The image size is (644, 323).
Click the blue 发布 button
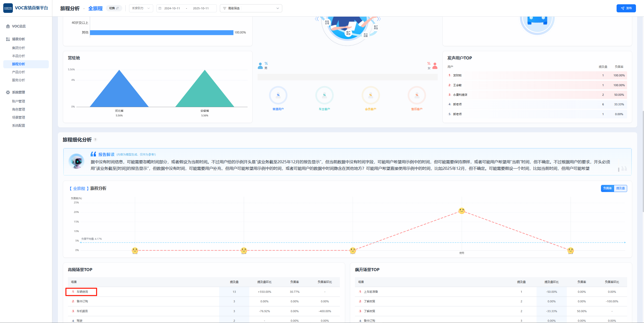tap(626, 8)
